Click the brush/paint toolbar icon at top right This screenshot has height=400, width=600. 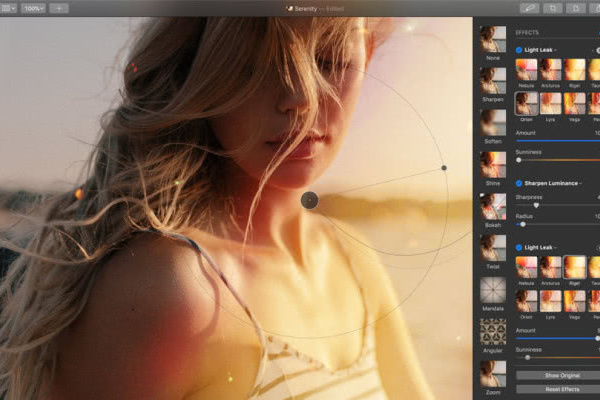(x=529, y=8)
